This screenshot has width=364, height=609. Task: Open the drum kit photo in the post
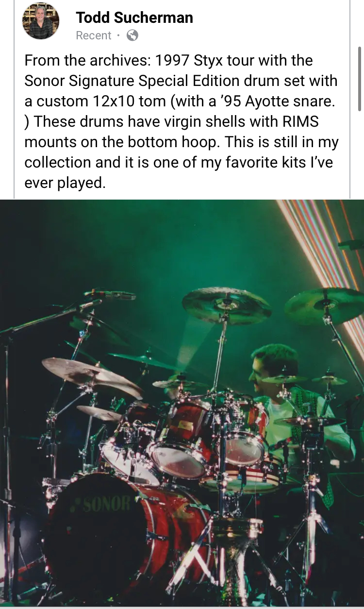[x=182, y=403]
